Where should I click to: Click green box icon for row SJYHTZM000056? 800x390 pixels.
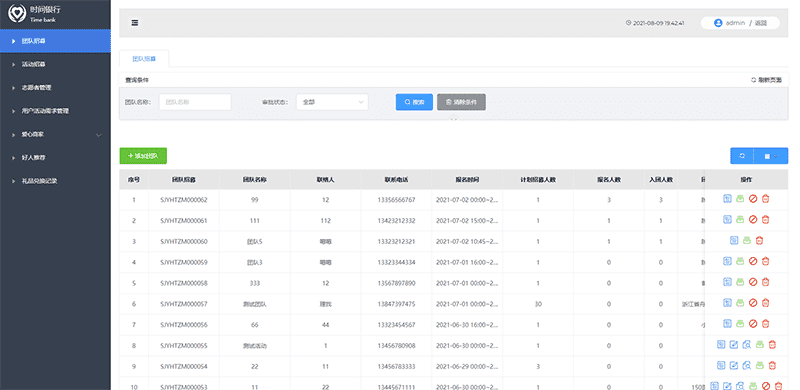point(740,324)
